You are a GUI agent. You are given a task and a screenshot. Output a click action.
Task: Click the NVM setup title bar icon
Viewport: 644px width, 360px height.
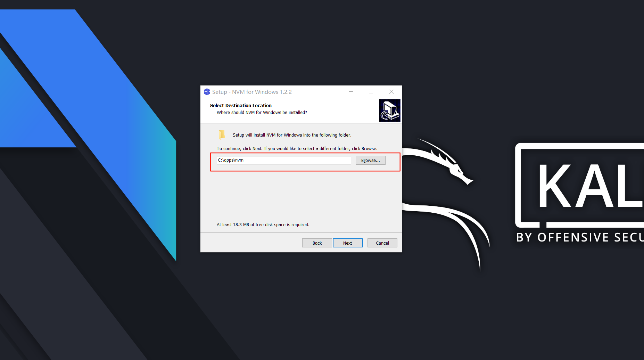(207, 92)
